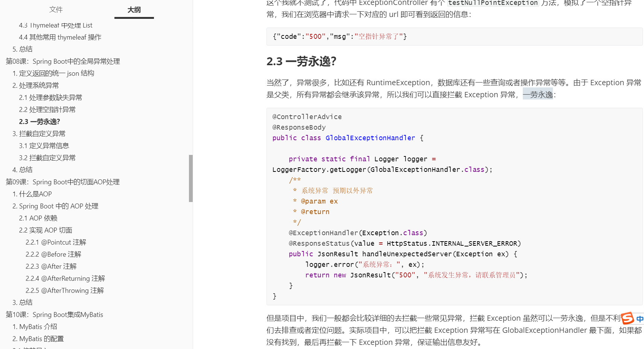Click the Sogou input method S icon
This screenshot has width=644, height=349.
pos(627,318)
